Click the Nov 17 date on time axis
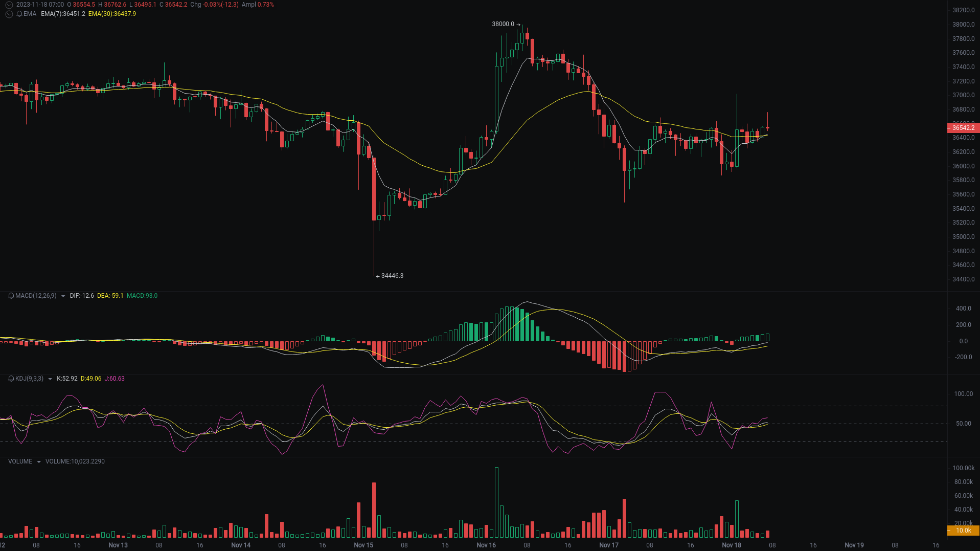 609,545
